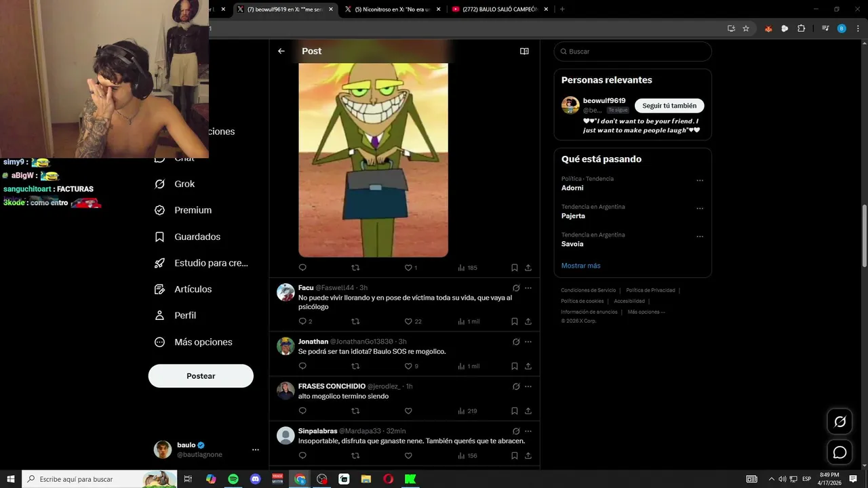This screenshot has height=488, width=868.
Task: Like the main image post
Action: coord(408,268)
